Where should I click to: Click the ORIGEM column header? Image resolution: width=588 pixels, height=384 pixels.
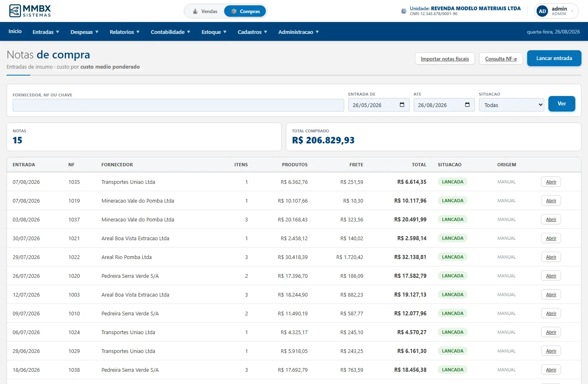[507, 165]
